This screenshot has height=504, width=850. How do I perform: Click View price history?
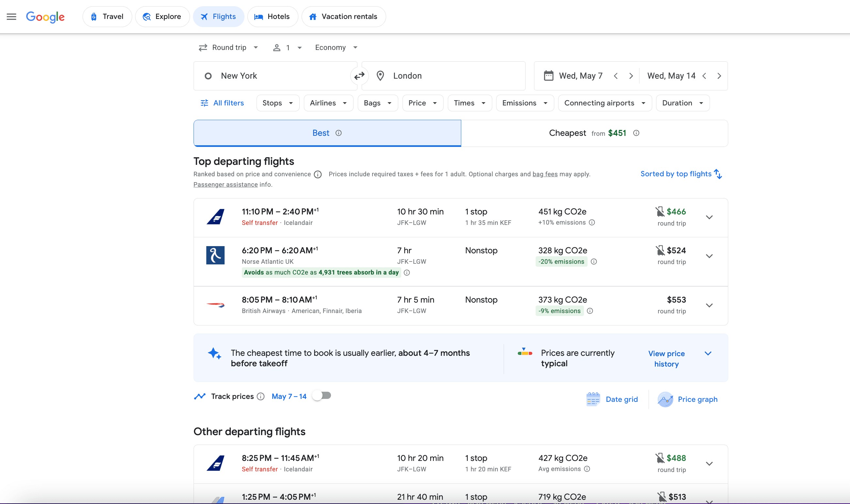667,359
